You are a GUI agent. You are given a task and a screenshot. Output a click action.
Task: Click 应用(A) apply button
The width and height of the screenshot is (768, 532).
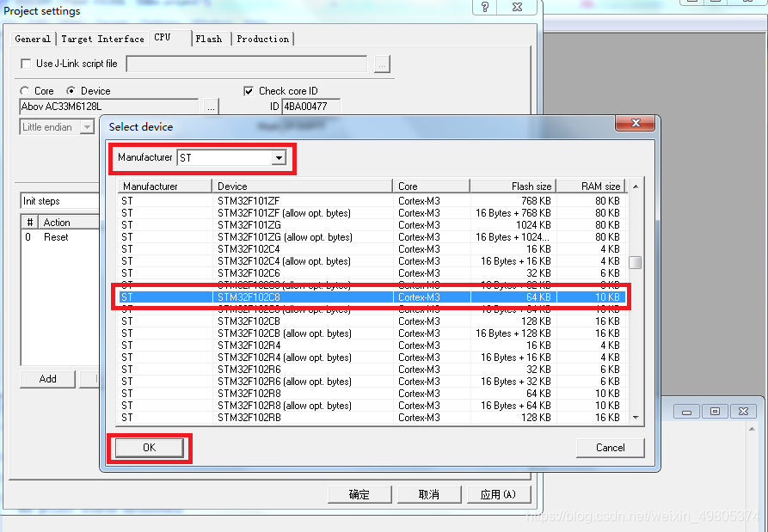[x=499, y=494]
